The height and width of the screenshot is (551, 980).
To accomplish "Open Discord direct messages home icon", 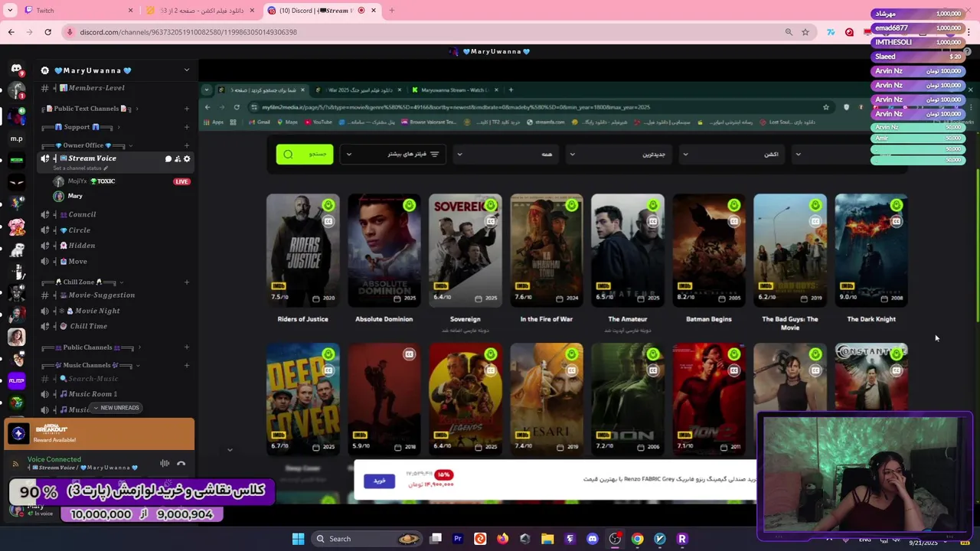I will pos(16,69).
